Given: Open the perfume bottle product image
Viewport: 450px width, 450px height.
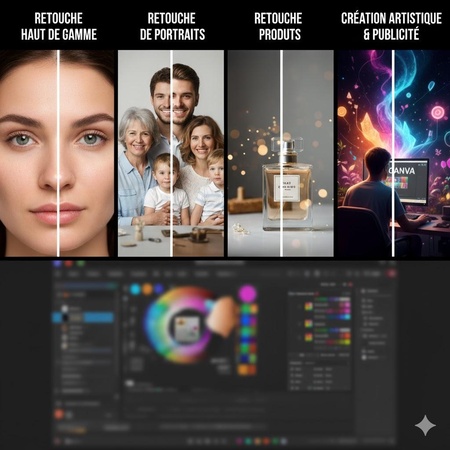Looking at the screenshot, I should pos(281,153).
